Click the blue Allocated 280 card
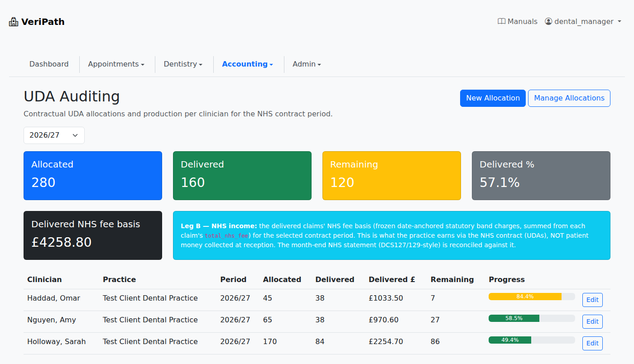 point(93,176)
